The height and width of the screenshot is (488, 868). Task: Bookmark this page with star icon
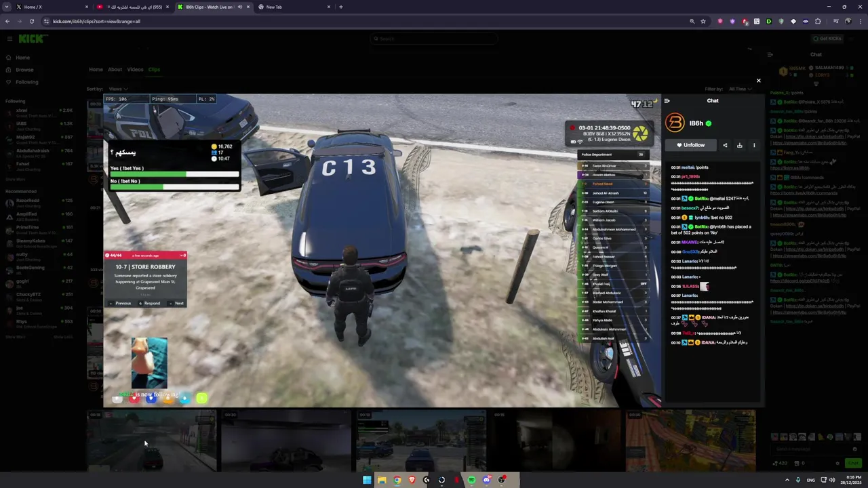tap(703, 21)
